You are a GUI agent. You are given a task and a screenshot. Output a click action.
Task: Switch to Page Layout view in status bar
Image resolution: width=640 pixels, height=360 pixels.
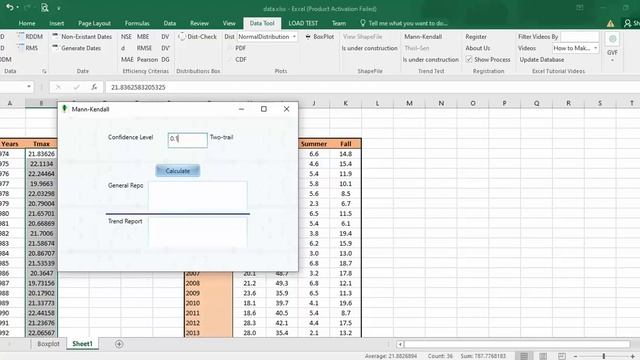pos(543,356)
